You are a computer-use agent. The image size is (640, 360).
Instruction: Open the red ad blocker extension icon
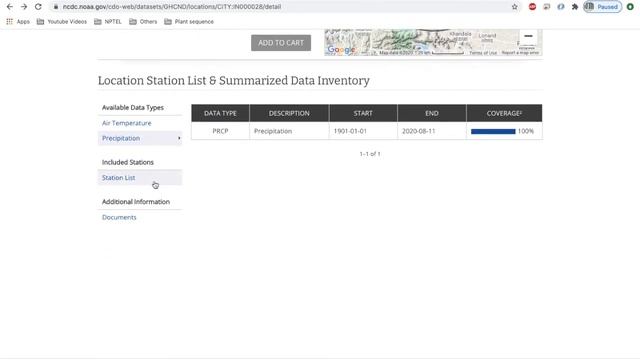click(532, 7)
